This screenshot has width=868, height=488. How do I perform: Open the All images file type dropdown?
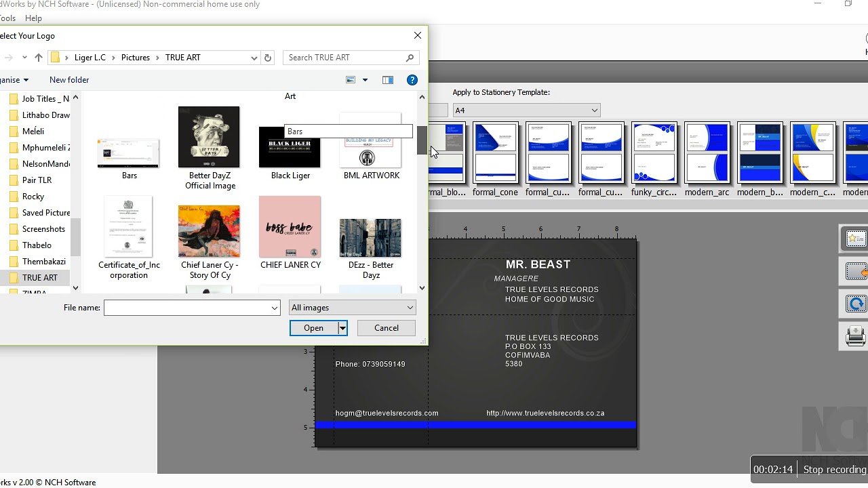pyautogui.click(x=352, y=308)
